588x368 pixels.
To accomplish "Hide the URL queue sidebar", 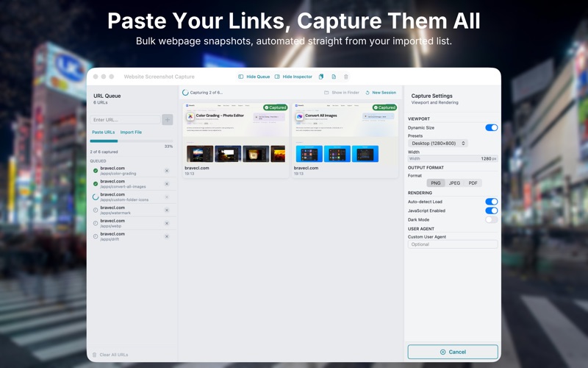I will (254, 77).
